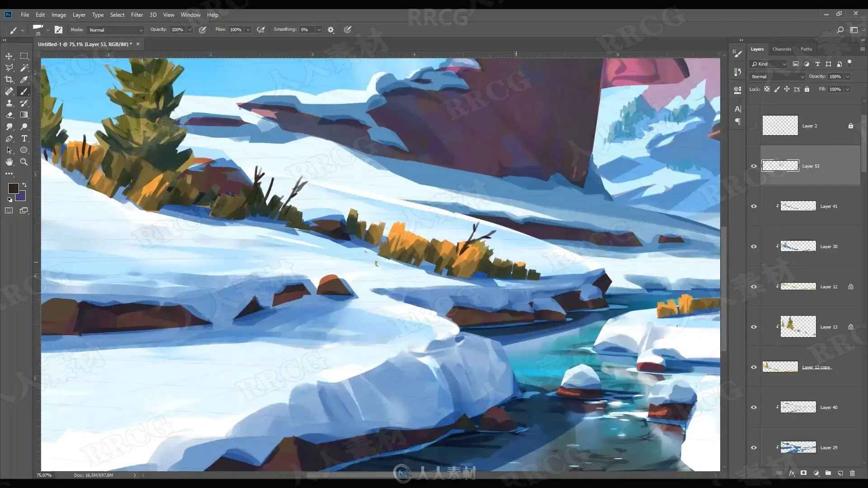Select the Gradient tool
This screenshot has width=868, height=488.
(24, 115)
